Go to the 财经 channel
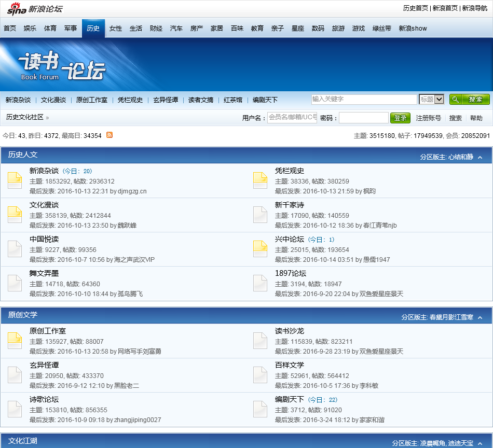The width and height of the screenshot is (493, 448). tap(156, 29)
